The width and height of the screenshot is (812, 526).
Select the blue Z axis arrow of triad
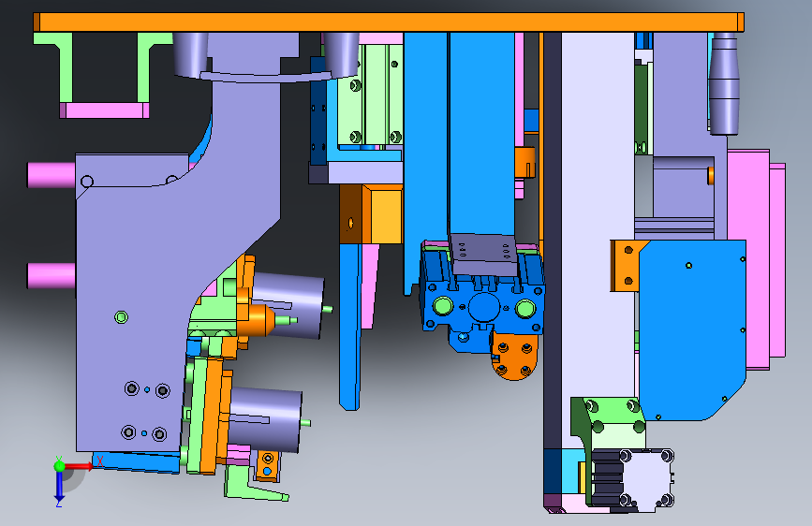coord(59,487)
